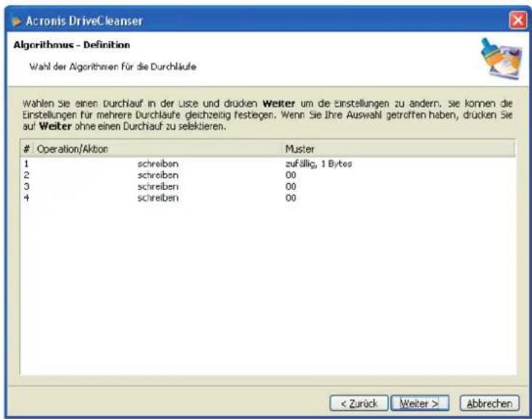The image size is (532, 419).
Task: Cancel the wizard with Abbrechen
Action: 489,404
